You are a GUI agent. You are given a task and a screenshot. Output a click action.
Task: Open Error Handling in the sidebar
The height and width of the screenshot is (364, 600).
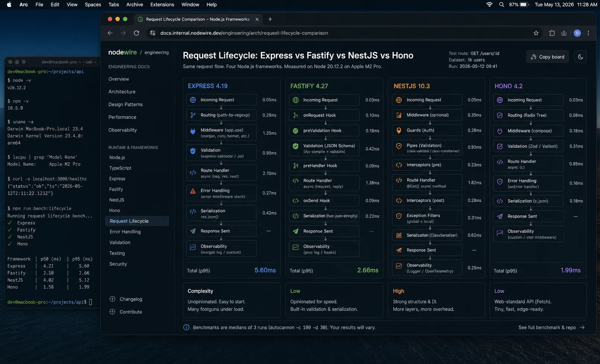pos(125,232)
